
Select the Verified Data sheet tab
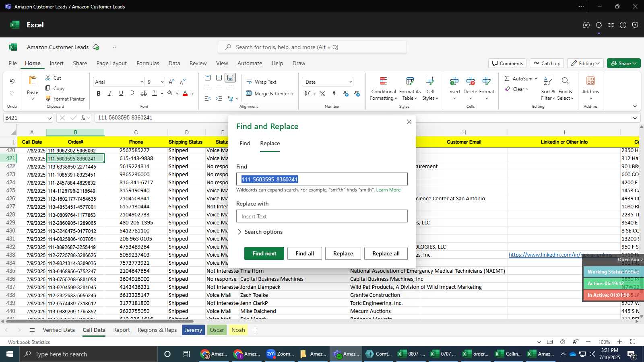pos(59,330)
